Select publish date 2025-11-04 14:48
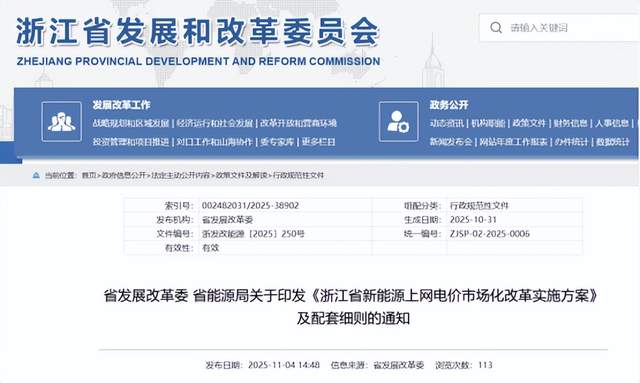The height and width of the screenshot is (383, 640). (284, 365)
